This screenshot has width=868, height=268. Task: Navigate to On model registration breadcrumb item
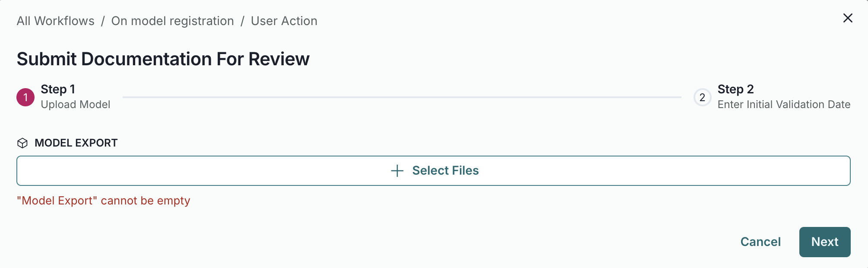pyautogui.click(x=173, y=21)
